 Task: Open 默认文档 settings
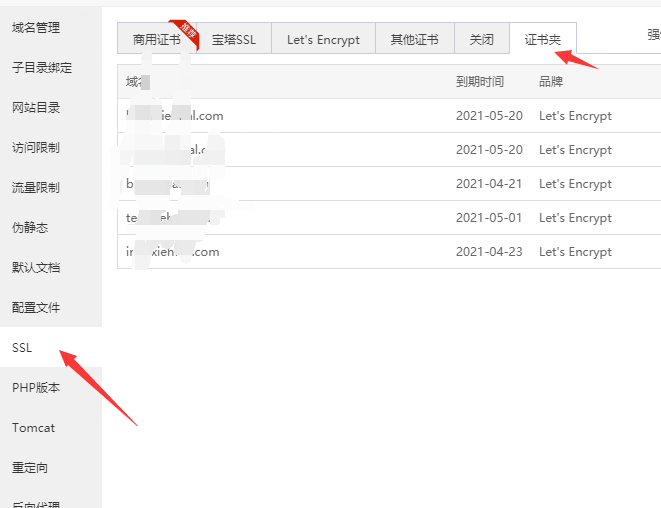pos(36,268)
